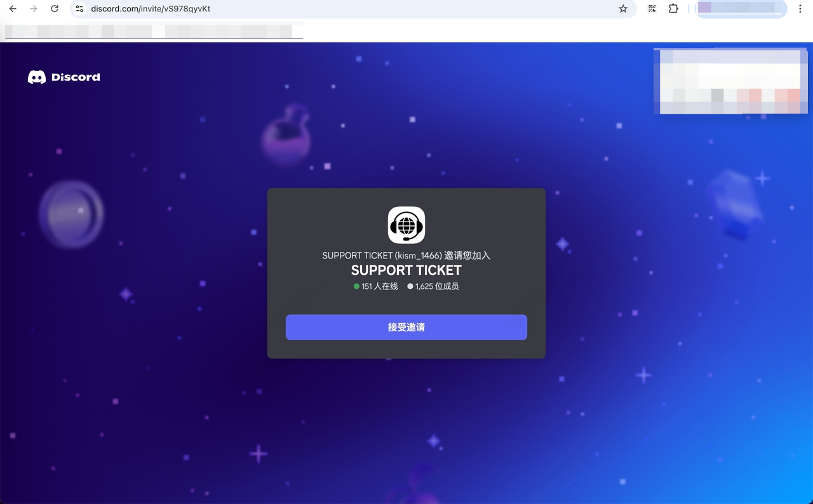
Task: Open the QR code extension icon
Action: [652, 9]
